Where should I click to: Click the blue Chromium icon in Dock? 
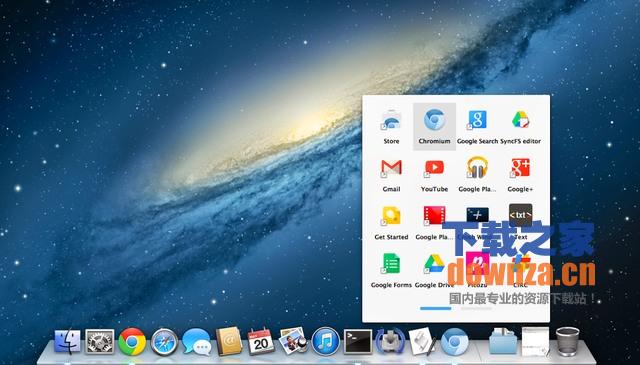coord(454,341)
